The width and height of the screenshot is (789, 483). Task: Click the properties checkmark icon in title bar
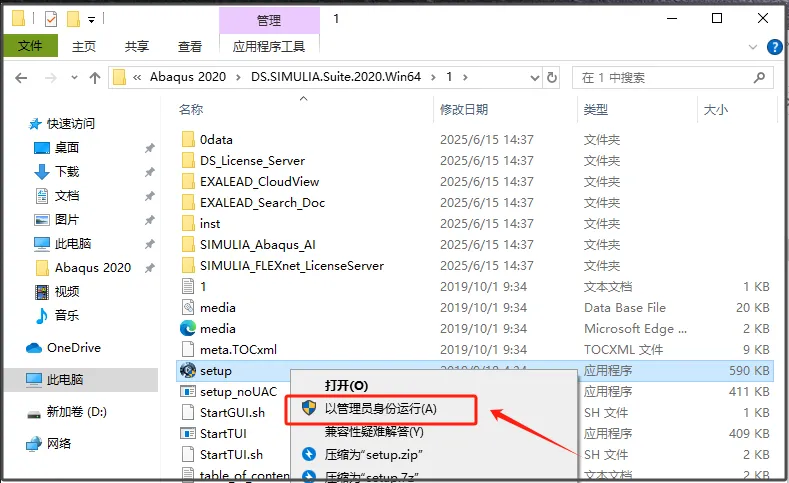pos(51,19)
